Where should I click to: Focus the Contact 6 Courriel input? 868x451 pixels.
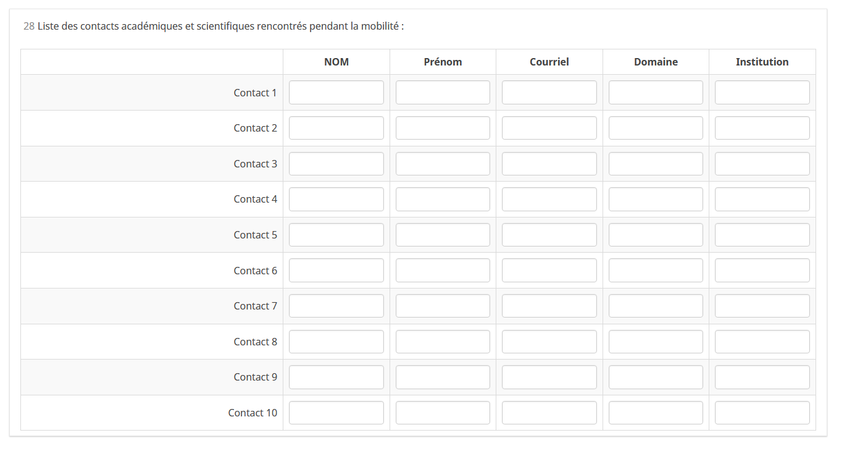(x=549, y=271)
